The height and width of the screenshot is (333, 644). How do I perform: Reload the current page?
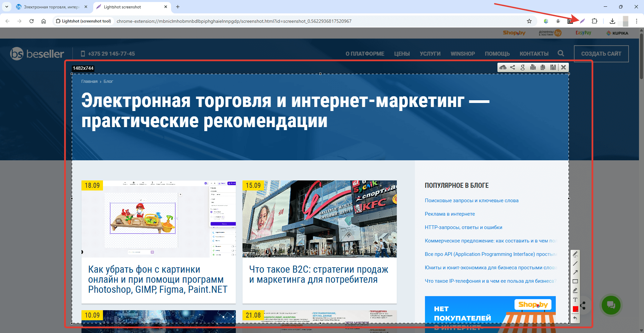(x=32, y=21)
